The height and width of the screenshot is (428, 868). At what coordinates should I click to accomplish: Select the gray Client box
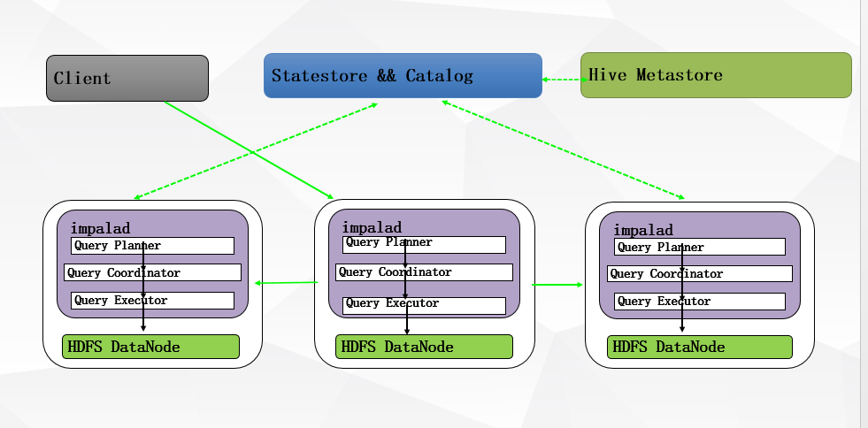(x=127, y=78)
